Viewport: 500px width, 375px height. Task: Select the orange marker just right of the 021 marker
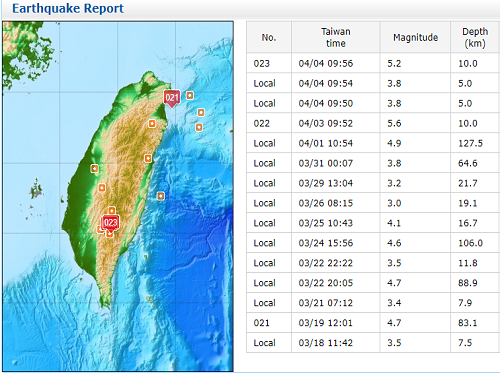tap(190, 96)
